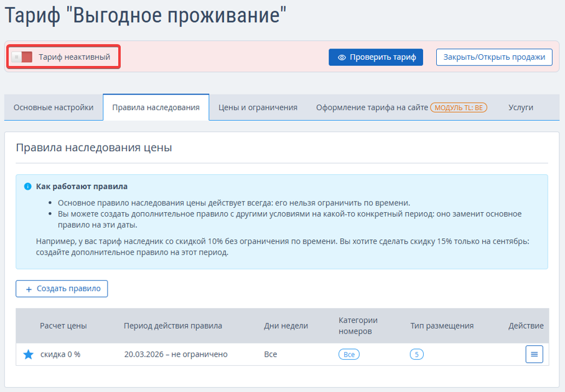Select the 'Правила наследования' tab
The image size is (565, 392).
(156, 108)
